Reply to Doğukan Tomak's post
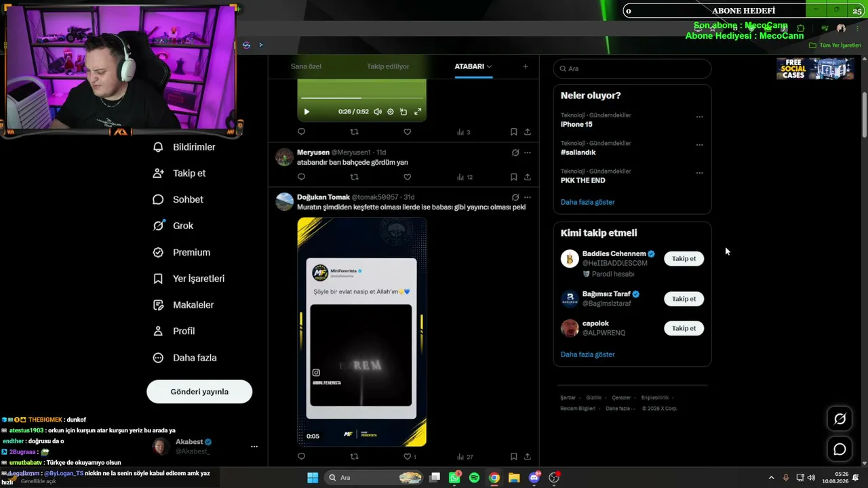This screenshot has width=868, height=488. [302, 456]
